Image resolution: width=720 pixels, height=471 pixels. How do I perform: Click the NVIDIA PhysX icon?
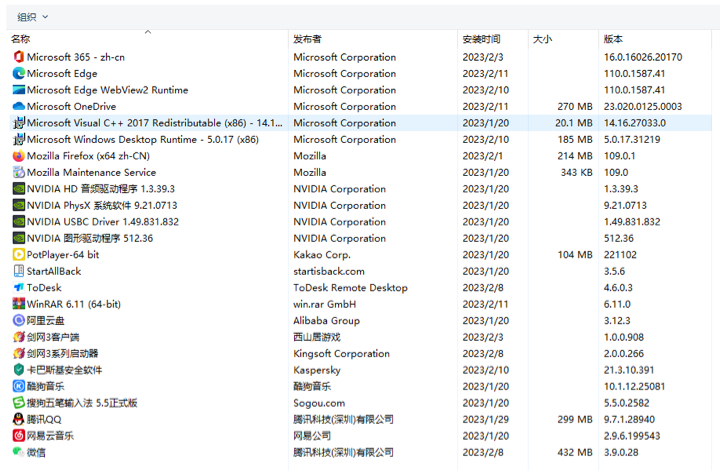tap(18, 205)
